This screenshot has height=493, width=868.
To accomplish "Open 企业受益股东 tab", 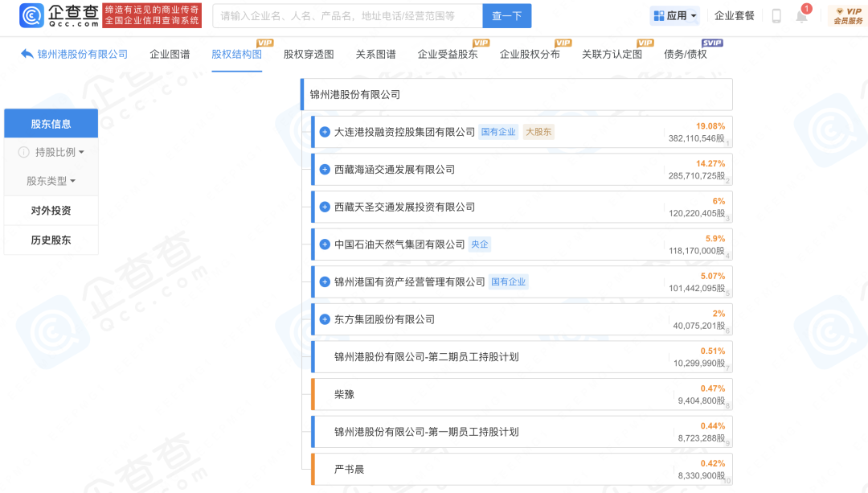I will (x=448, y=54).
